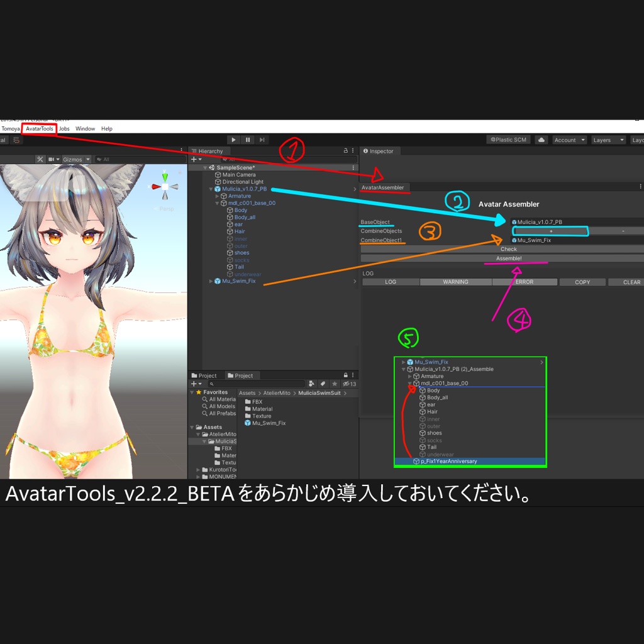Viewport: 644px width, 644px height.
Task: Start Play mode with the play button
Action: click(233, 140)
